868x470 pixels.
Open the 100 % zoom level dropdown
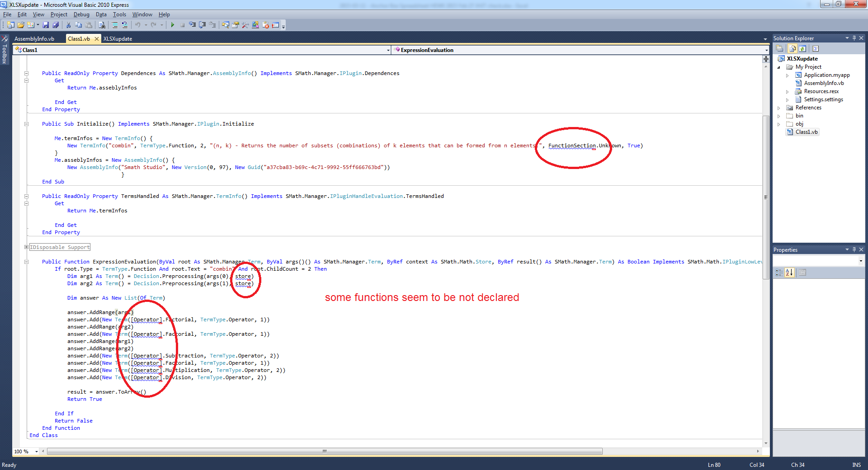coord(37,451)
